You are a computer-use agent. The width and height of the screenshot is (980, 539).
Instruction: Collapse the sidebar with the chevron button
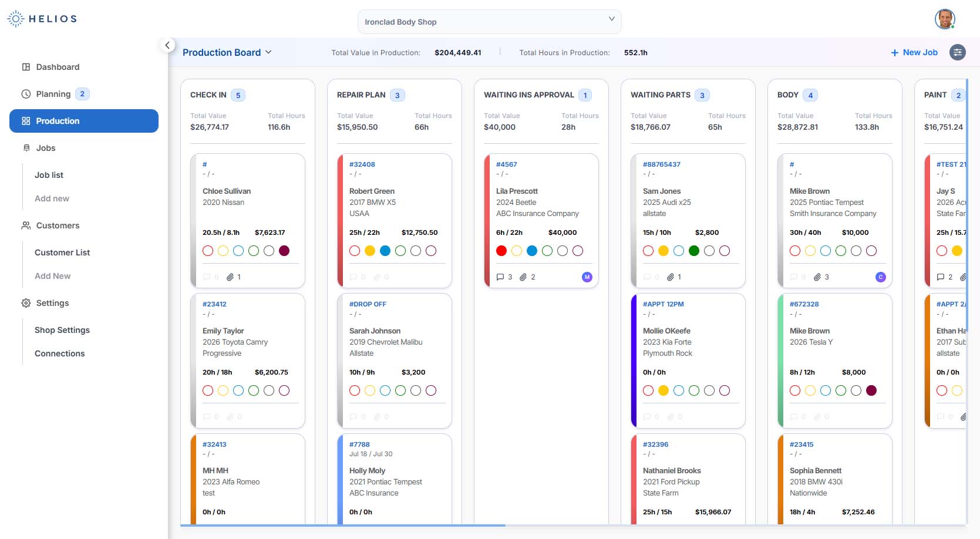(167, 45)
